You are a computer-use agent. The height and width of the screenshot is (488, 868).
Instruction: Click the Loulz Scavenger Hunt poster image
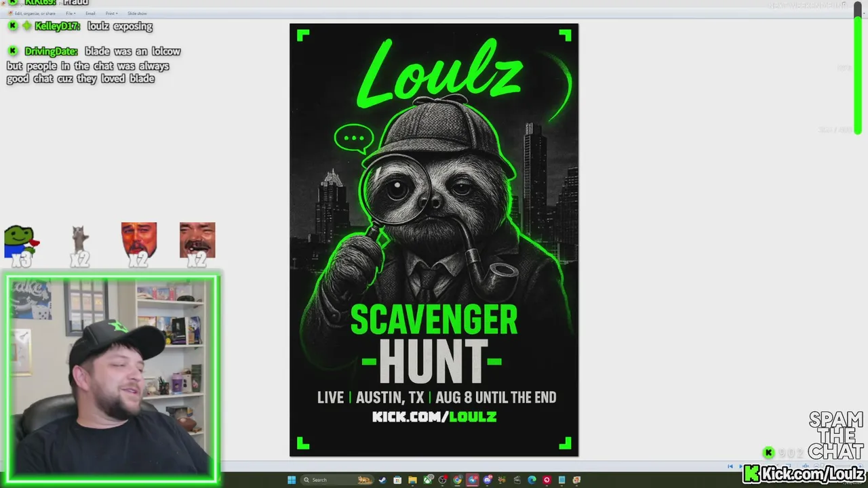tap(434, 240)
